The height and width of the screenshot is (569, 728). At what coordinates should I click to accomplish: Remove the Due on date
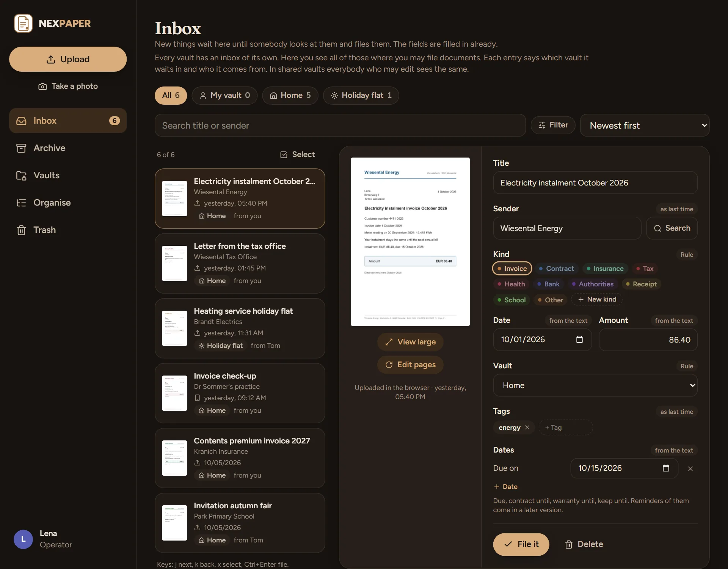pyautogui.click(x=690, y=469)
